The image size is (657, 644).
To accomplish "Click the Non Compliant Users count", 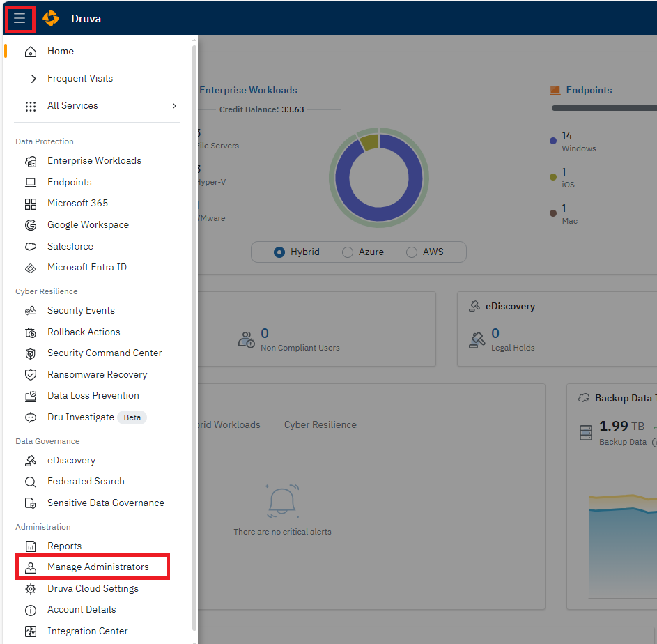I will tap(264, 333).
